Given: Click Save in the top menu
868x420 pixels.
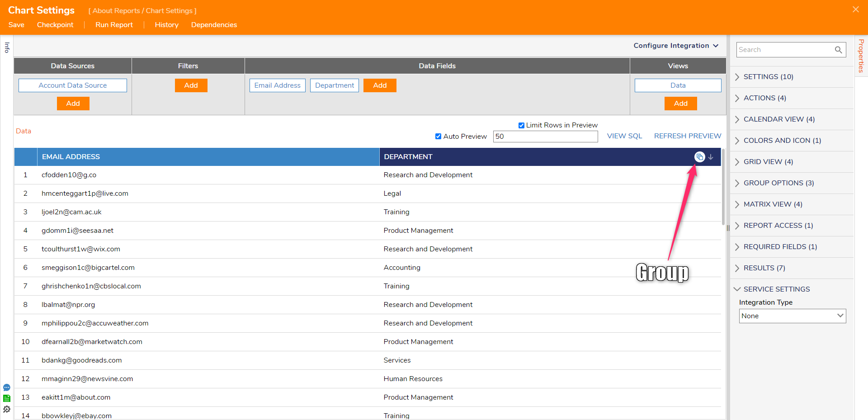Looking at the screenshot, I should pos(16,25).
